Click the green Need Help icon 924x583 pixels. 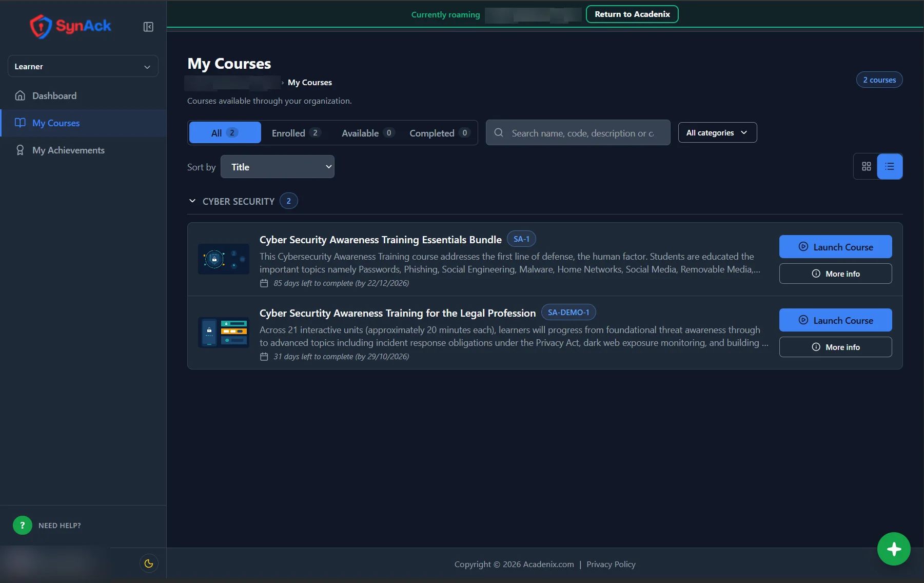click(23, 526)
